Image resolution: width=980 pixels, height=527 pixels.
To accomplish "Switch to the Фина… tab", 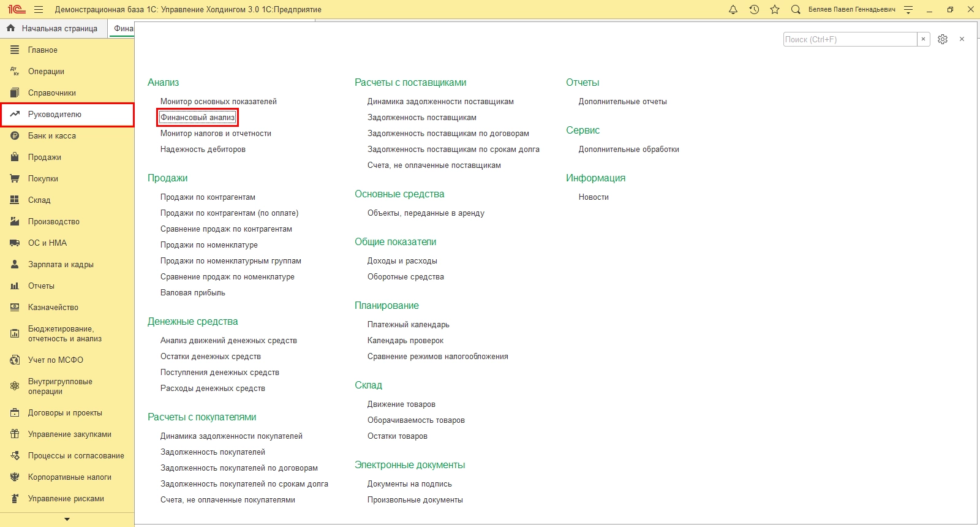I will pyautogui.click(x=122, y=28).
